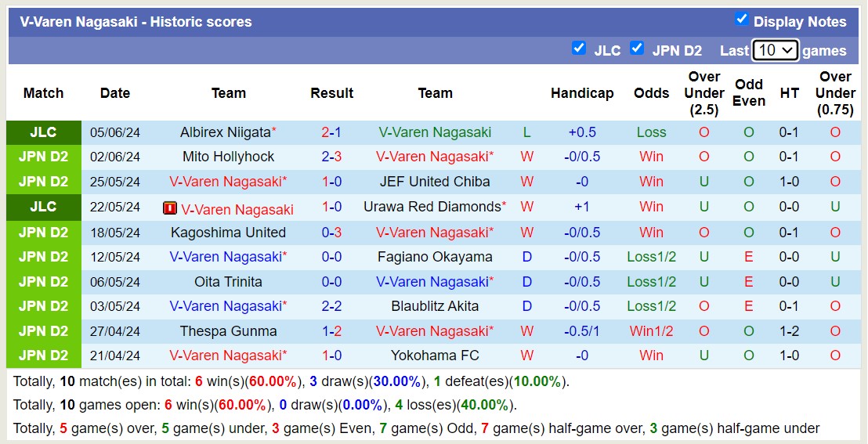Click the L outcome on Albirex Niigata row
This screenshot has height=444, width=868.
(526, 132)
